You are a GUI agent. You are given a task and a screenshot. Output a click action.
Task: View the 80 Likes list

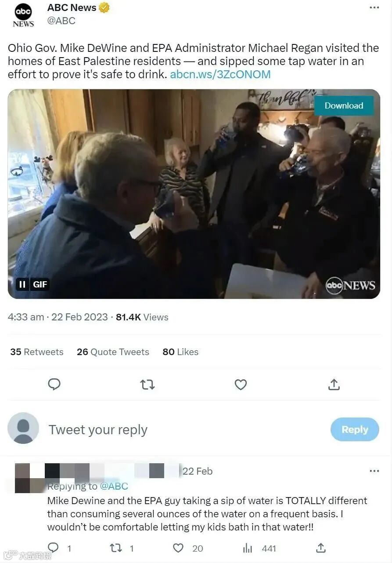[180, 352]
